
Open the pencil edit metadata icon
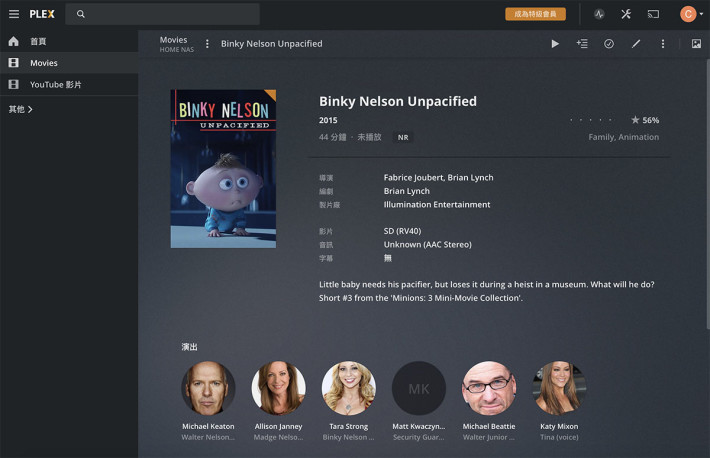[636, 43]
